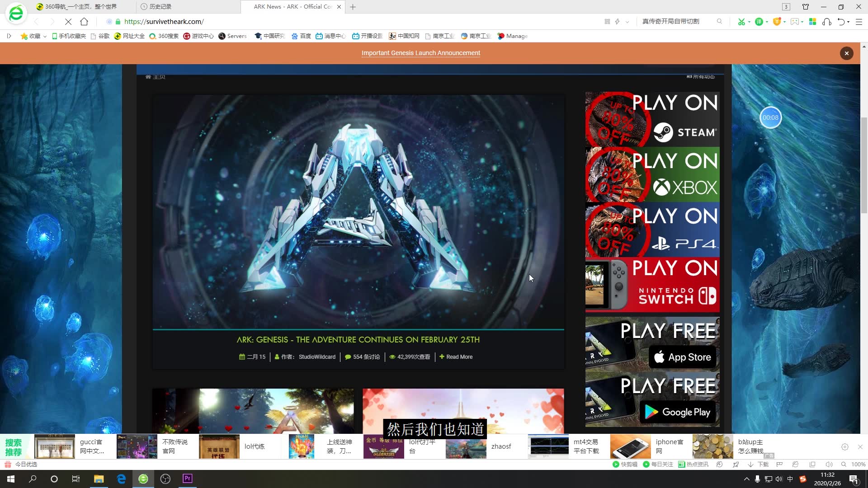
Task: Click the undo closed tab icon
Action: click(x=841, y=22)
